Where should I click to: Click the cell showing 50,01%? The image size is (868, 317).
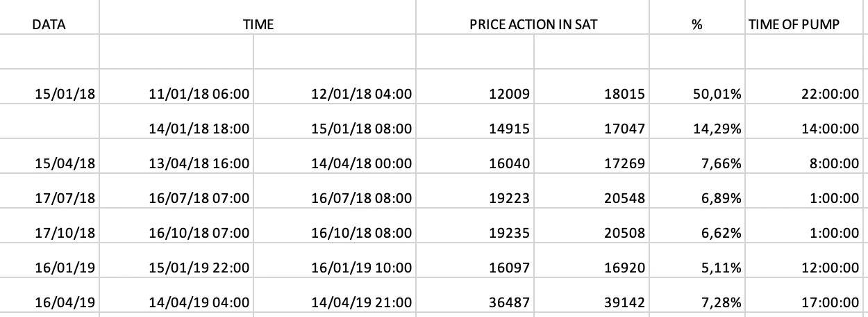pyautogui.click(x=698, y=94)
